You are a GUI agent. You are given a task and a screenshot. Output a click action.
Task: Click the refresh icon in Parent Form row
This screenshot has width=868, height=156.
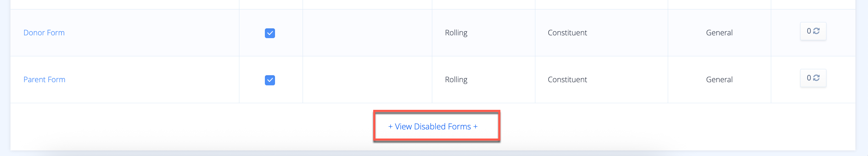point(816,78)
